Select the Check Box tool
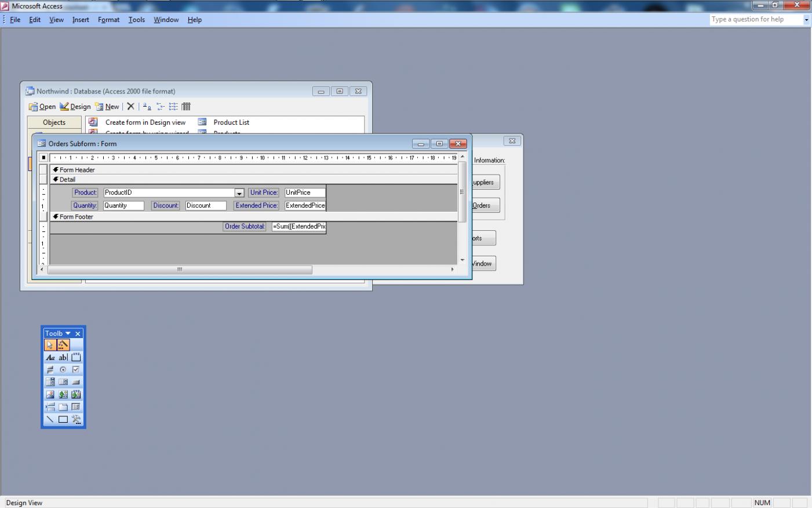 coord(76,370)
